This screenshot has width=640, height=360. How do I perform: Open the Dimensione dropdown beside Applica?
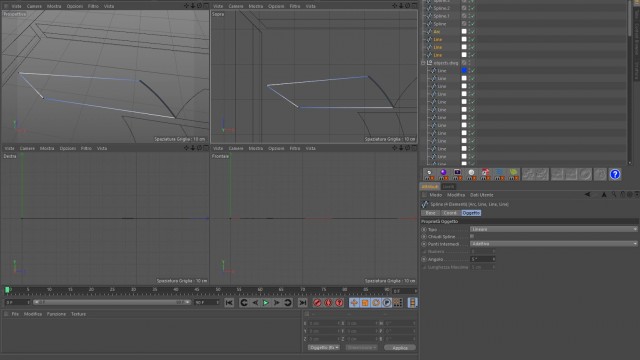coord(361,348)
